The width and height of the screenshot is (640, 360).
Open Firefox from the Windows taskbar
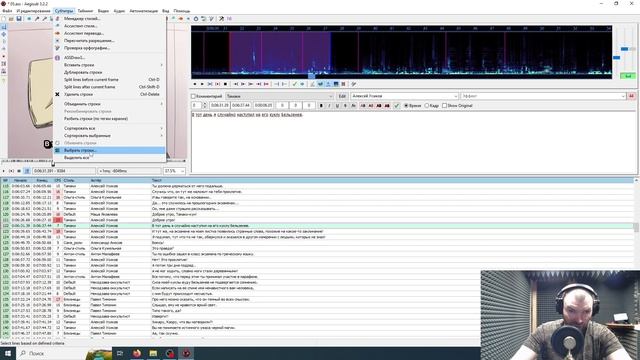point(137,353)
